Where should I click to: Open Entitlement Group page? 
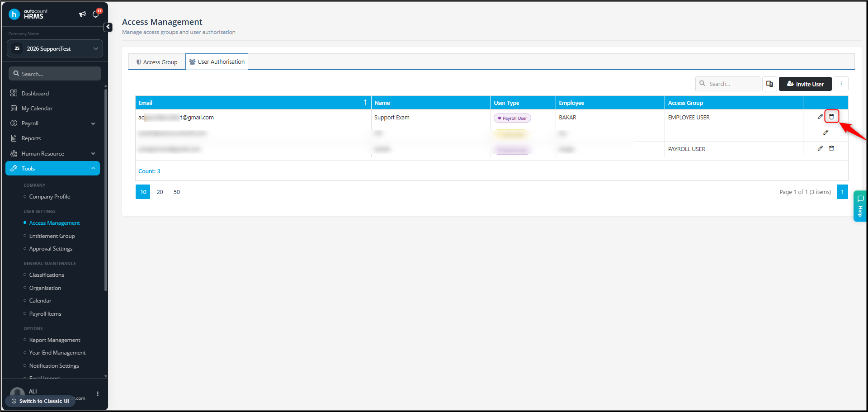(x=52, y=236)
